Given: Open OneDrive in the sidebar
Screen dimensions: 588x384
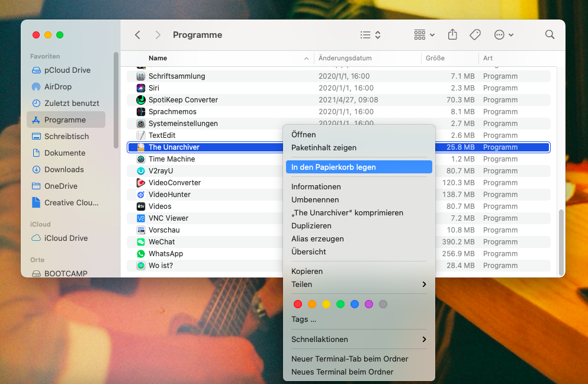Looking at the screenshot, I should point(66,186).
